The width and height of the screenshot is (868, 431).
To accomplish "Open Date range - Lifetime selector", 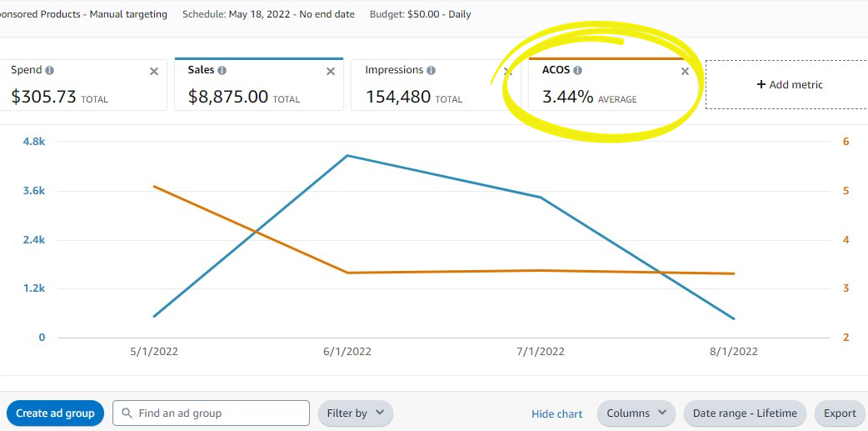I will (x=745, y=413).
